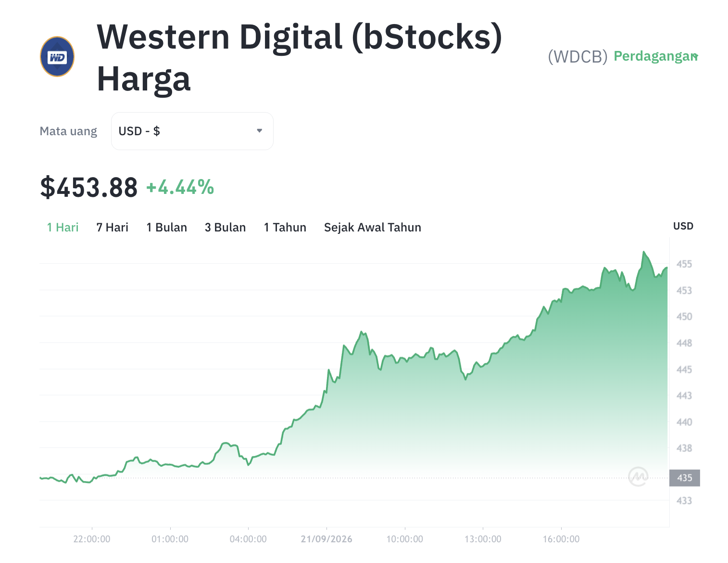
Task: Click the Perdagangan link
Action: point(655,56)
